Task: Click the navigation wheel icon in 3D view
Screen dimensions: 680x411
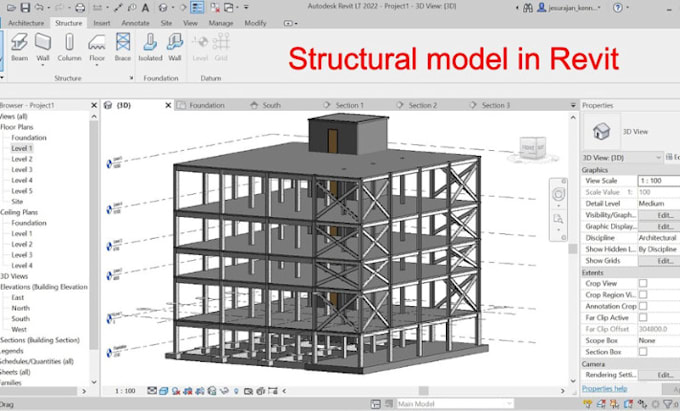Action: 559,194
